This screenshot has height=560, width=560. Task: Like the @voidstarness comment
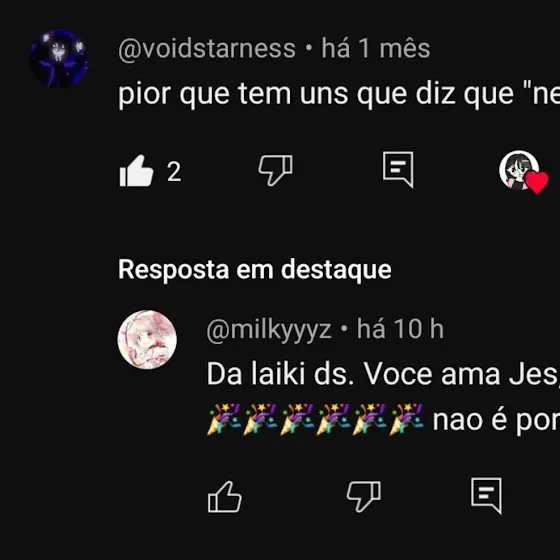[136, 171]
